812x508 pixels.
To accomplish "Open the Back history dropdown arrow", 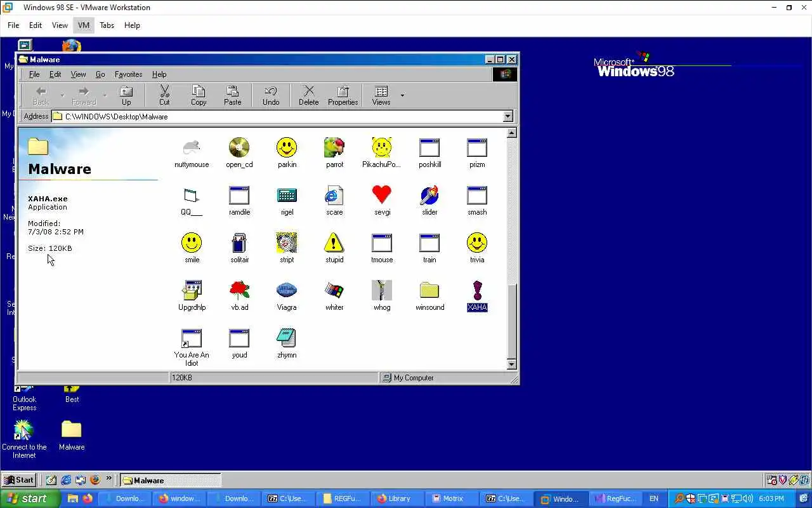I will point(62,95).
